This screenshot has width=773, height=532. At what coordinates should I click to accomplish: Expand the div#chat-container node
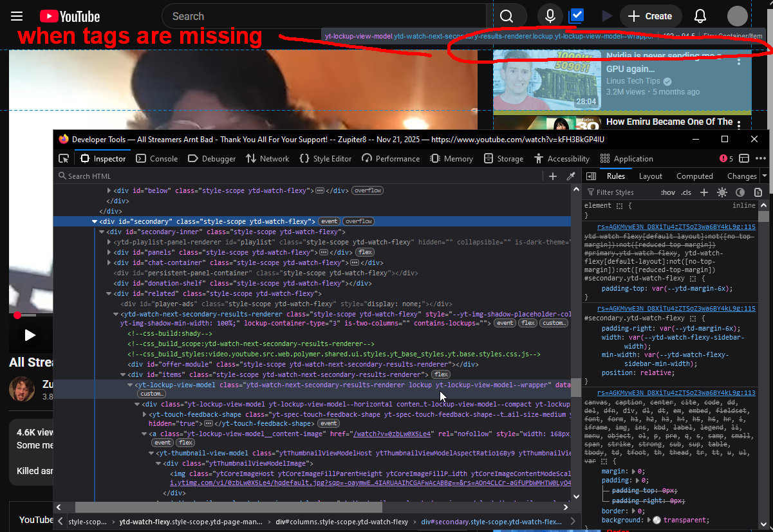click(x=109, y=262)
